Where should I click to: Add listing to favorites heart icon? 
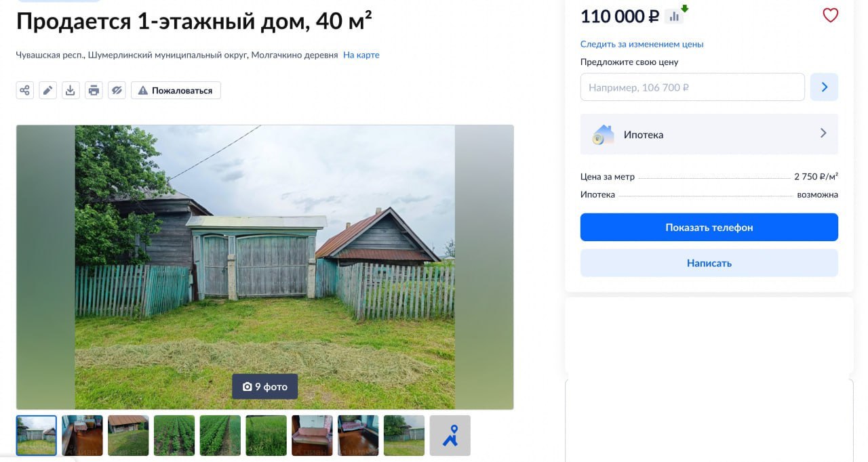tap(830, 16)
